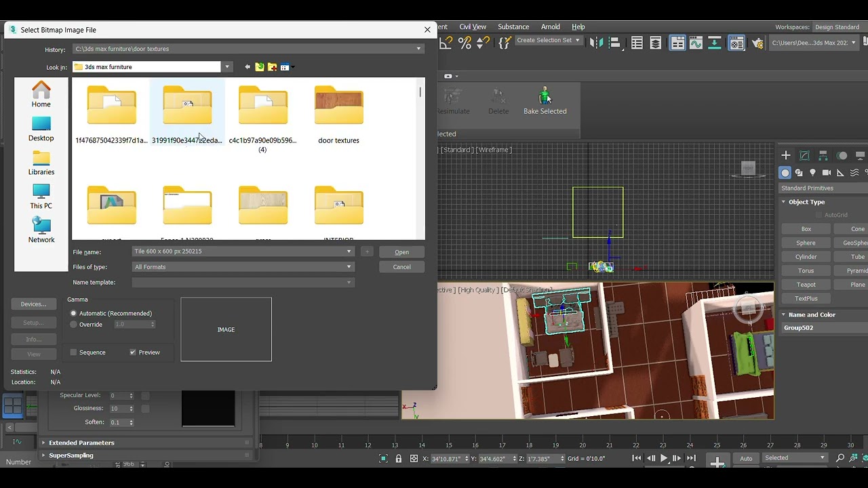
Task: Go to Desktop in dialog sidebar
Action: click(x=41, y=129)
